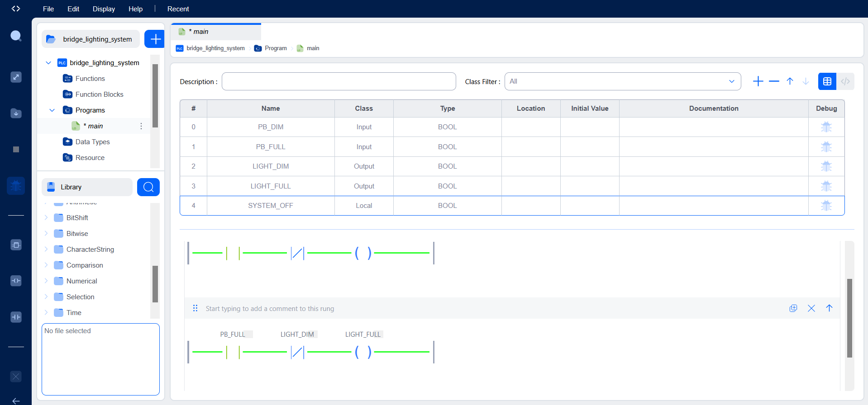The height and width of the screenshot is (405, 868).
Task: Move variable down with arrow icon
Action: [806, 81]
